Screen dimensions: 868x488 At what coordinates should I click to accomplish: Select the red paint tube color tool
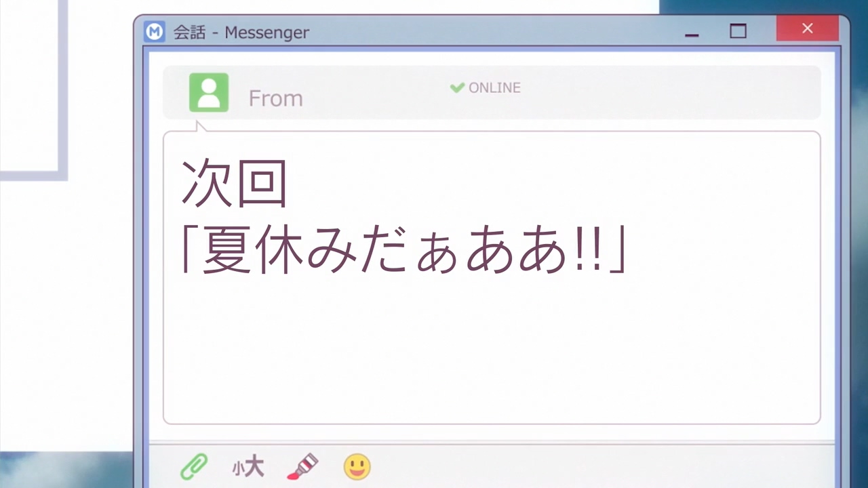[302, 466]
